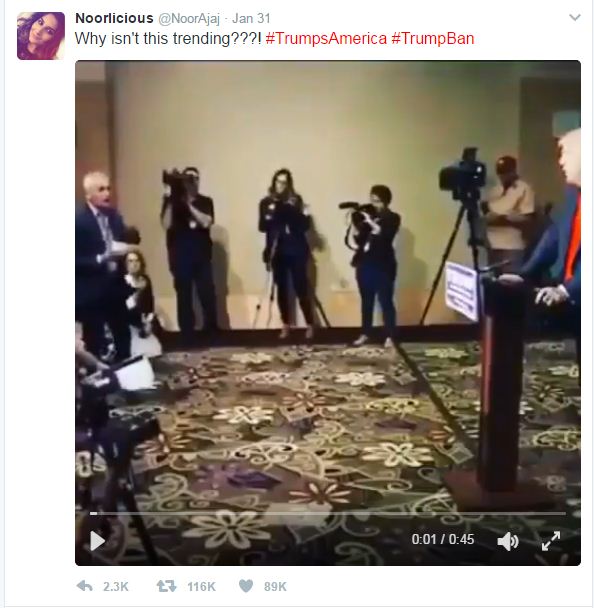Image resolution: width=594 pixels, height=608 pixels.
Task: Mute the video using the speaker icon
Action: click(x=508, y=541)
